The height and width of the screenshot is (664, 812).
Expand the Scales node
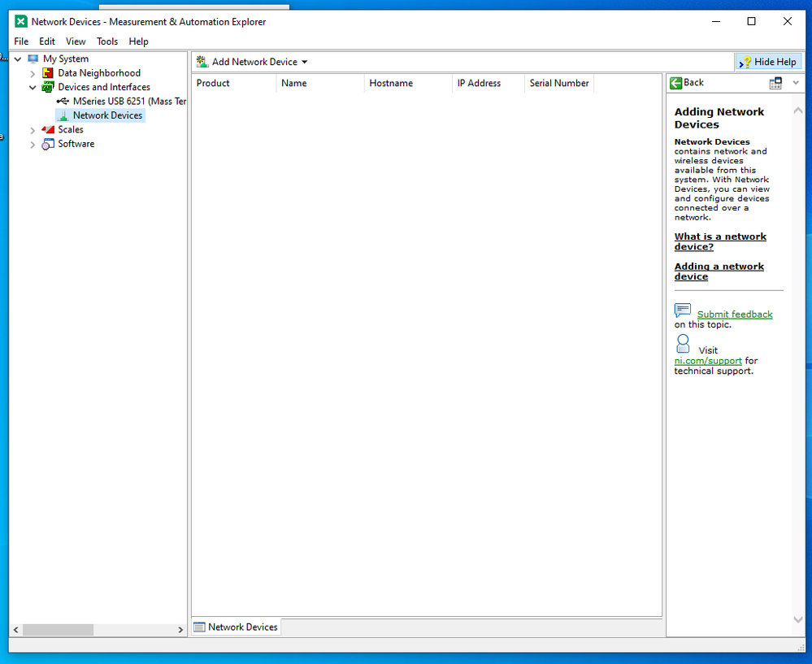click(x=33, y=130)
